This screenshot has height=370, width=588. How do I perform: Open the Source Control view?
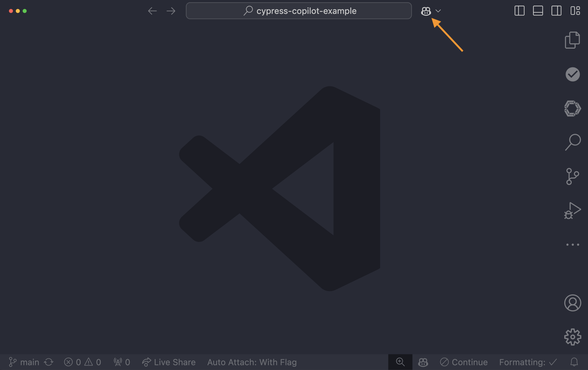pyautogui.click(x=572, y=176)
